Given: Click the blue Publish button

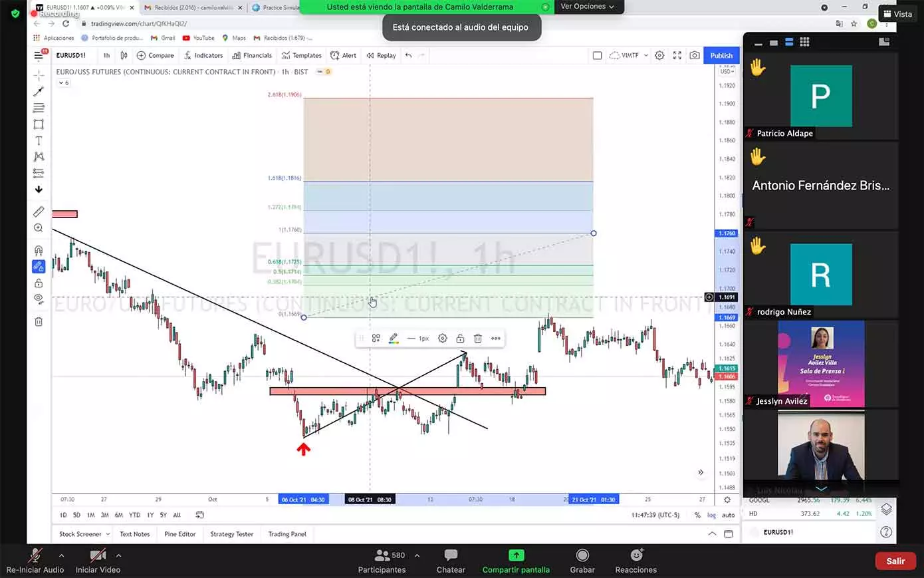Looking at the screenshot, I should click(721, 55).
